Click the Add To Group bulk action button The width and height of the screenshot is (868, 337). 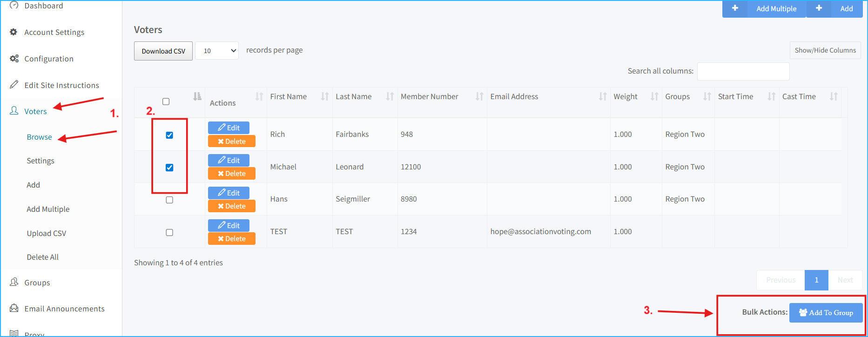pos(826,313)
